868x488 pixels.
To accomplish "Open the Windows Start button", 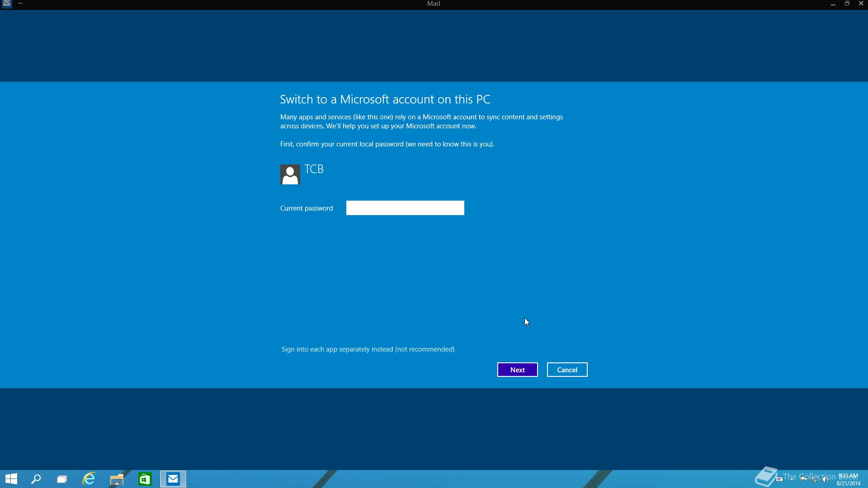I will [11, 479].
